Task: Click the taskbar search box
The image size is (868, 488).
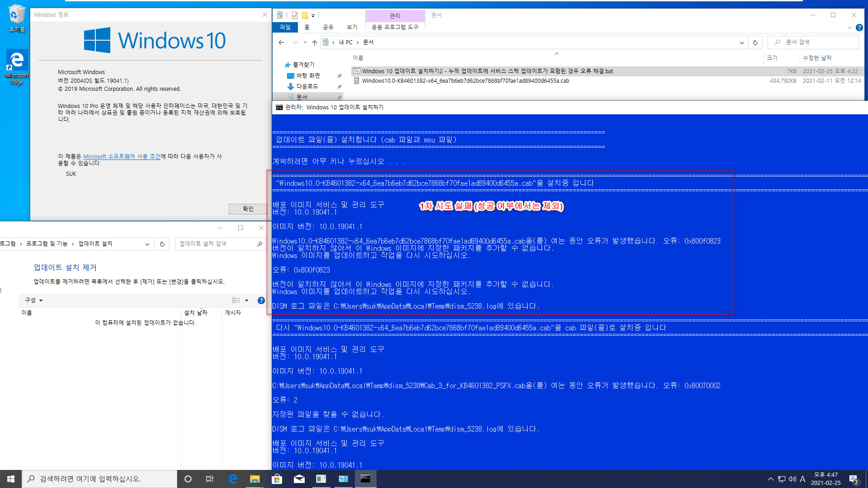Action: pyautogui.click(x=99, y=479)
